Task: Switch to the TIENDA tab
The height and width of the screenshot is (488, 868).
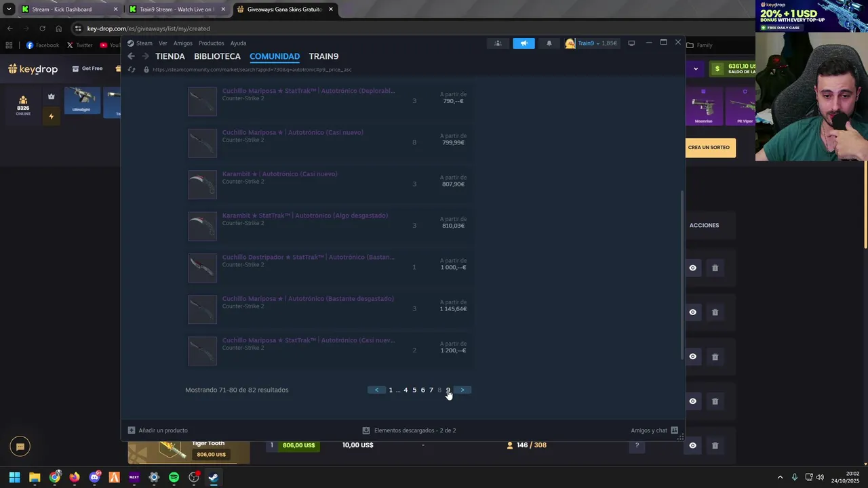Action: (170, 56)
